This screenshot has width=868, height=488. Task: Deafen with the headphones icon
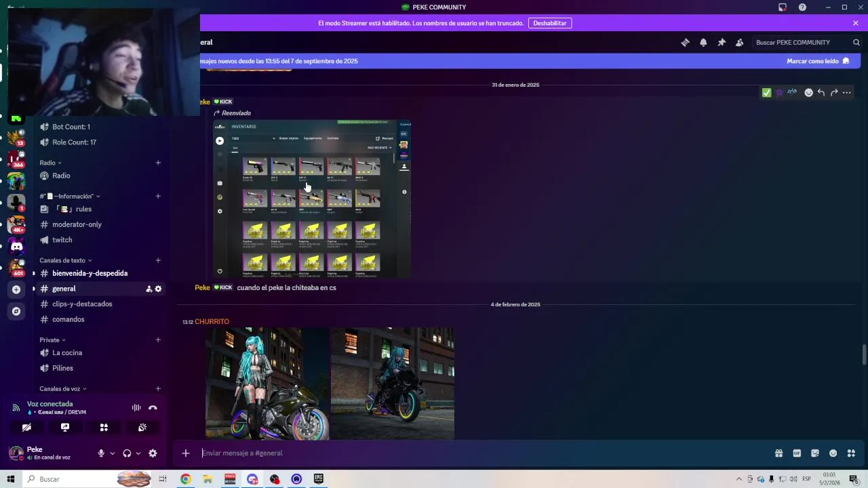pyautogui.click(x=127, y=453)
